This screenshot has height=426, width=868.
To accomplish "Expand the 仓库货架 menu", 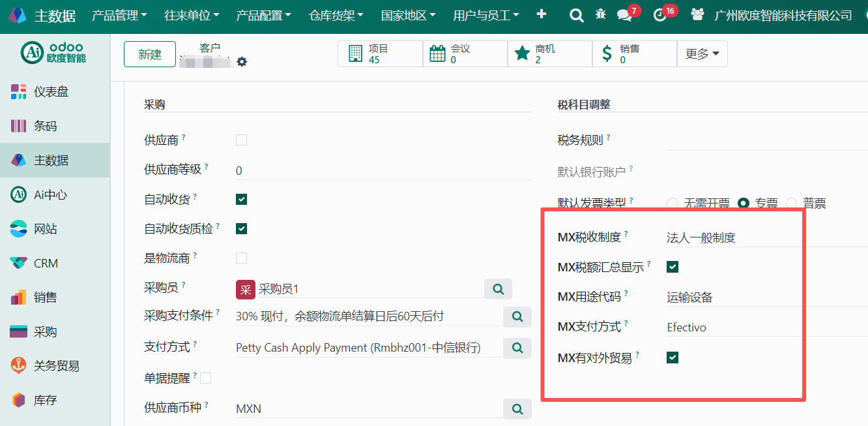I will pos(336,15).
